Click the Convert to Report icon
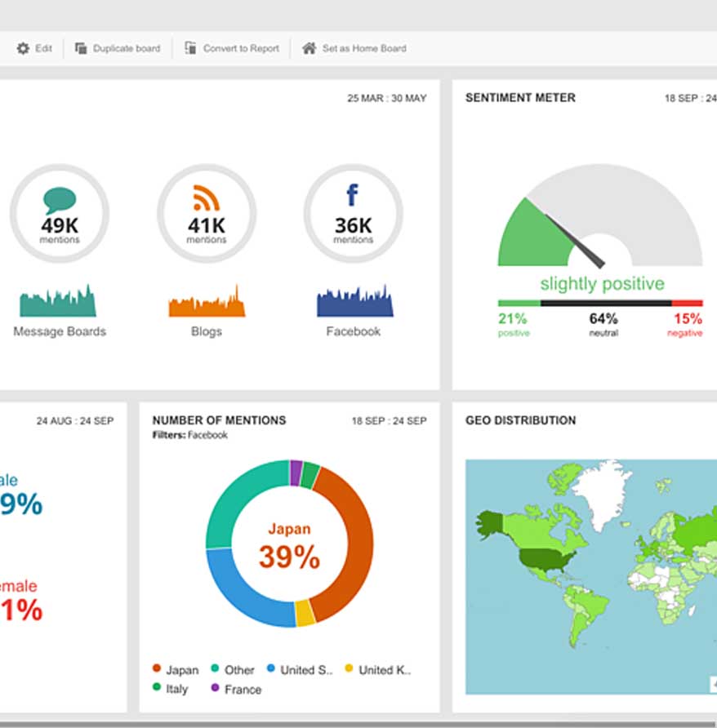 click(190, 49)
